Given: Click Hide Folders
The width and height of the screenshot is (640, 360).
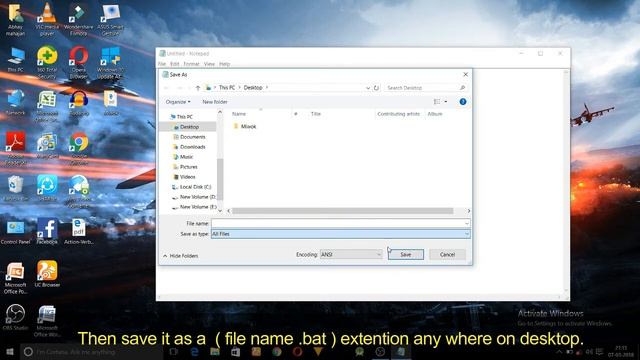Looking at the screenshot, I should [180, 256].
